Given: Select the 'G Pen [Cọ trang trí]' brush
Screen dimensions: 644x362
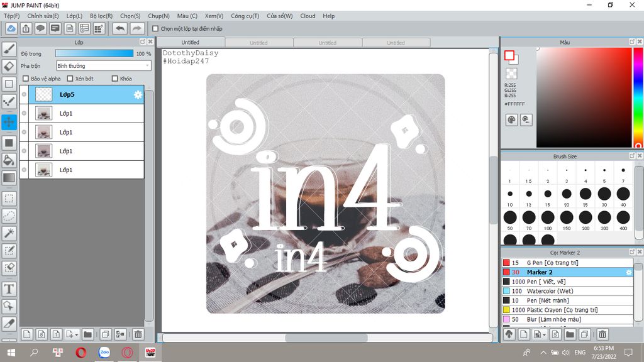Looking at the screenshot, I should [568, 263].
